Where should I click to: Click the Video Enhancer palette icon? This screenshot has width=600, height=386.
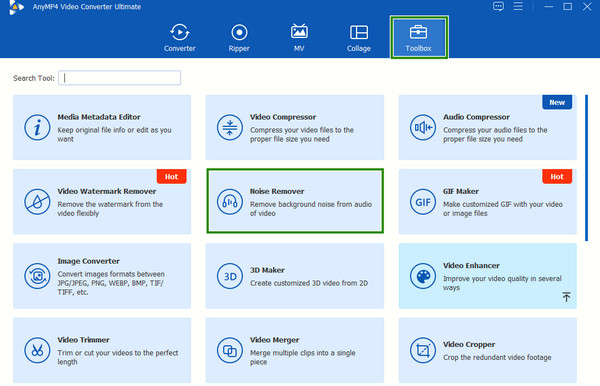pos(423,276)
